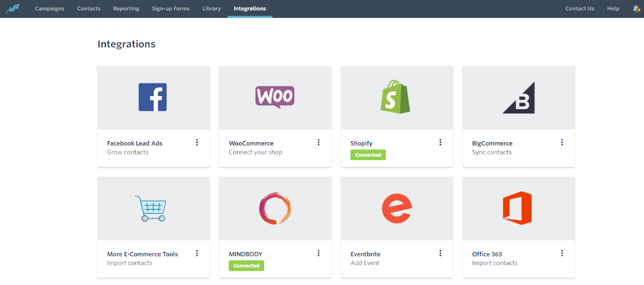Click the Facebook Lead Ads title
This screenshot has height=285, width=644.
click(x=134, y=143)
